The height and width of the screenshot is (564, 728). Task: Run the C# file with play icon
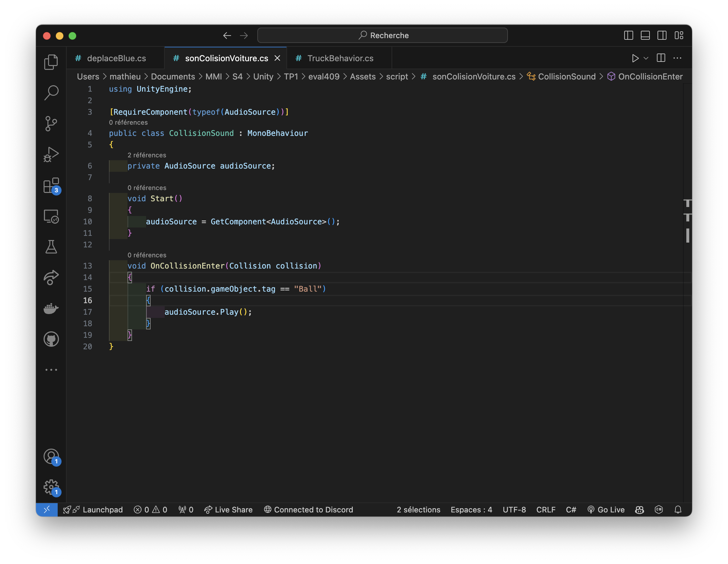coord(635,58)
